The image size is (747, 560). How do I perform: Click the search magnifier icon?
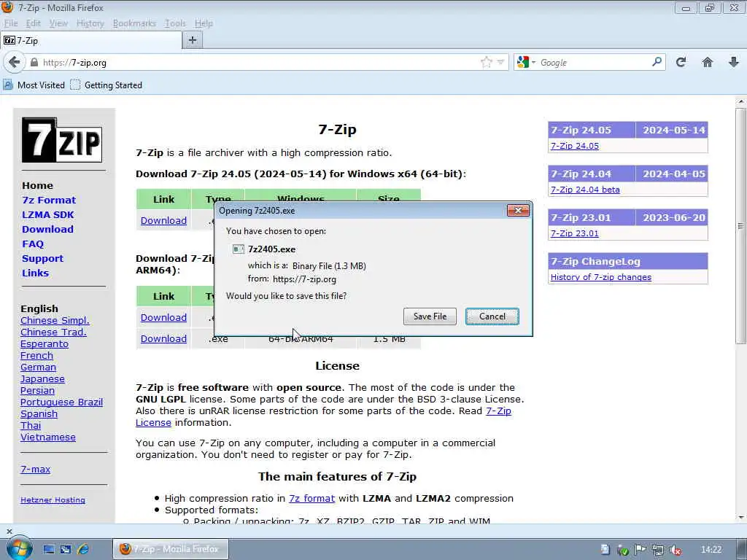(657, 62)
